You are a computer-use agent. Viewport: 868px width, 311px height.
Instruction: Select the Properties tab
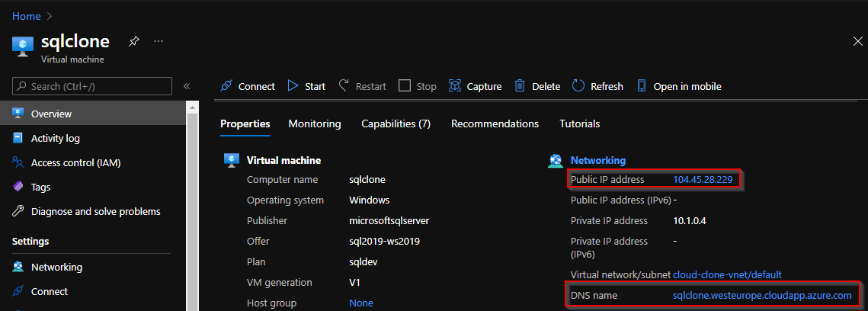245,124
